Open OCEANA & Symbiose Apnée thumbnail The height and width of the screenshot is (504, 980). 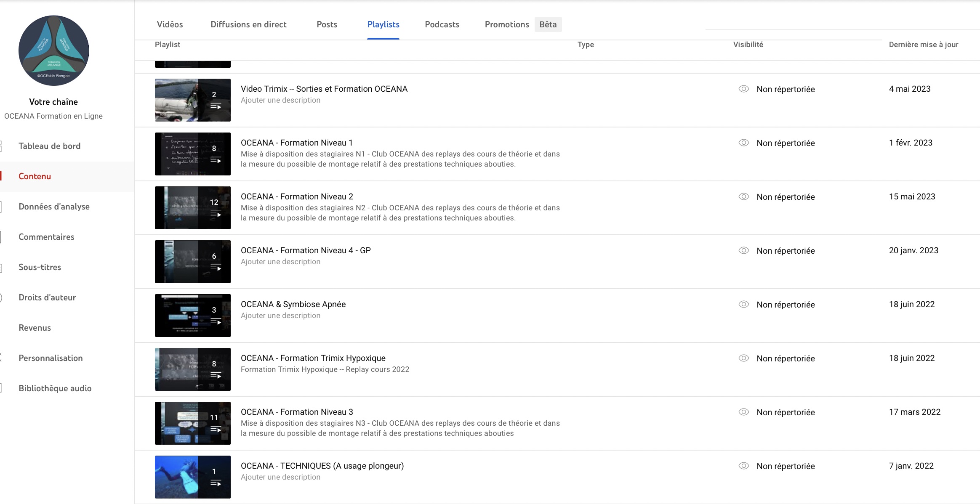(193, 316)
